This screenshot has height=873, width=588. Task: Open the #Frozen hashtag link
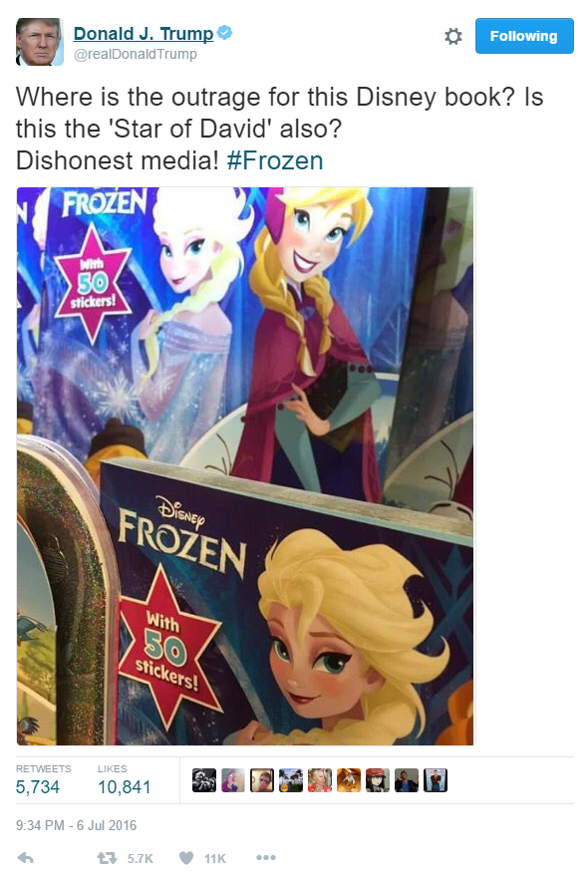click(275, 160)
